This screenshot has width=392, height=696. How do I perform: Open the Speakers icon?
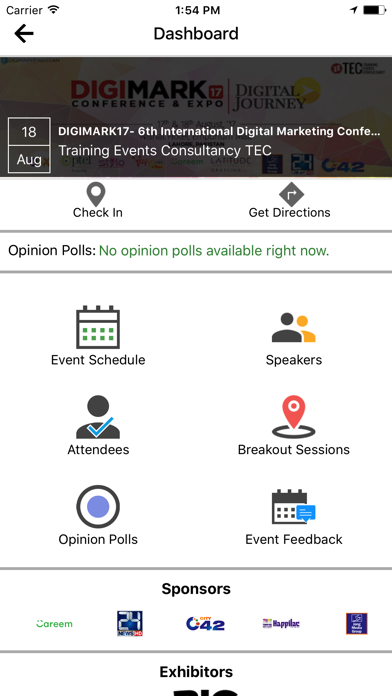pyautogui.click(x=293, y=328)
